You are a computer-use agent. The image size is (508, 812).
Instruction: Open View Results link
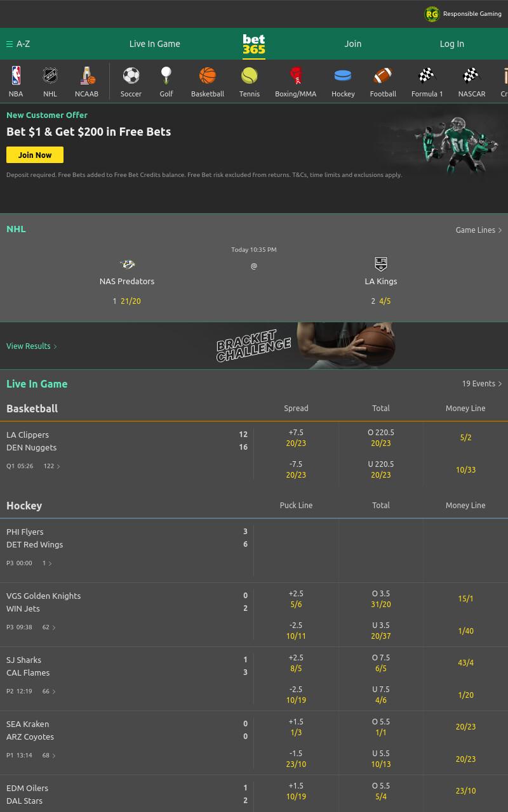(32, 346)
